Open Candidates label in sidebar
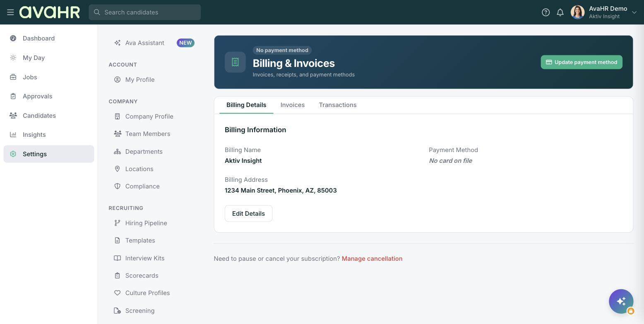644x324 pixels. click(x=39, y=116)
